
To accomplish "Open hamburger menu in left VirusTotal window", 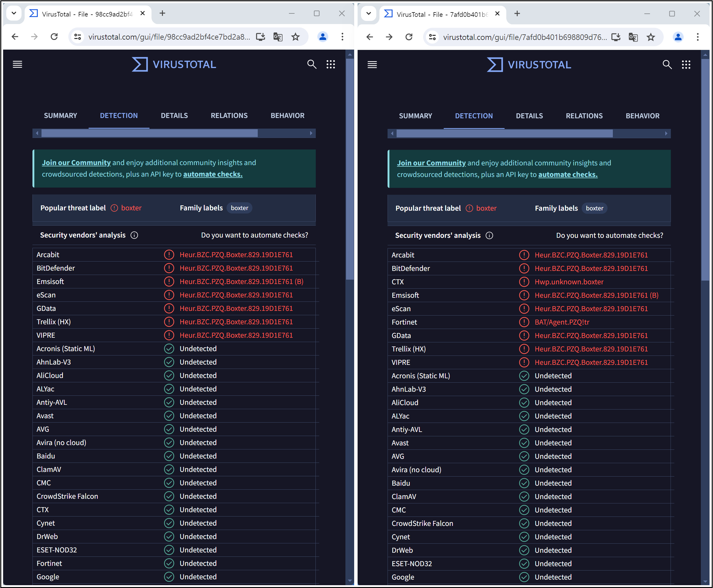I will tap(17, 64).
